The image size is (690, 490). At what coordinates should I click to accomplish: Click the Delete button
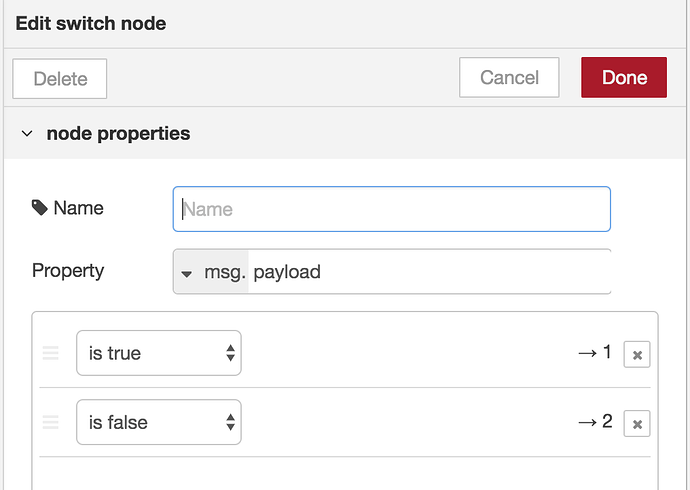[x=60, y=78]
